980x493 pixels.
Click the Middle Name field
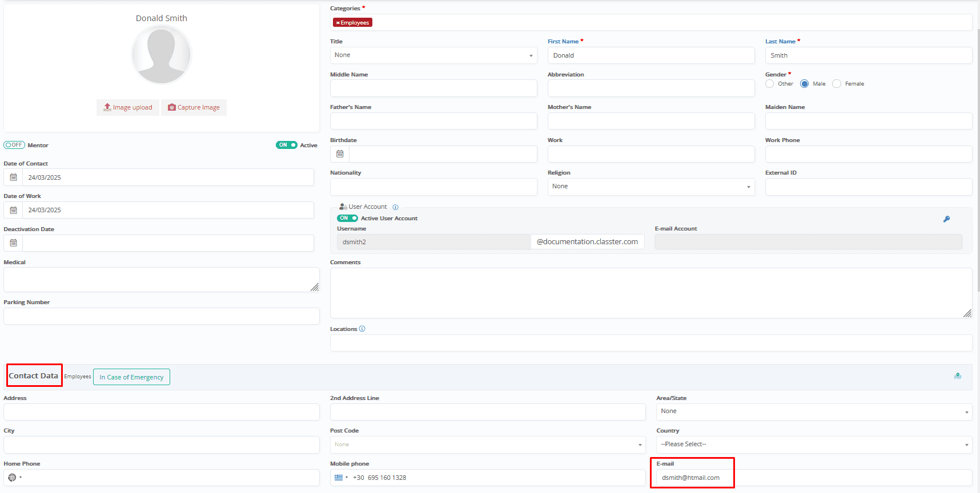(x=433, y=88)
